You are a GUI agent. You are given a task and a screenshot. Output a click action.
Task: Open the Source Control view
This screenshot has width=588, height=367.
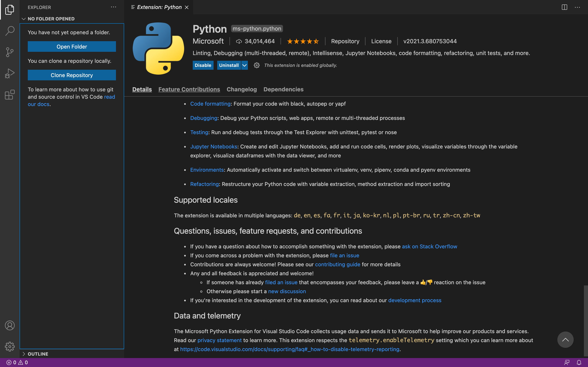[x=10, y=52]
